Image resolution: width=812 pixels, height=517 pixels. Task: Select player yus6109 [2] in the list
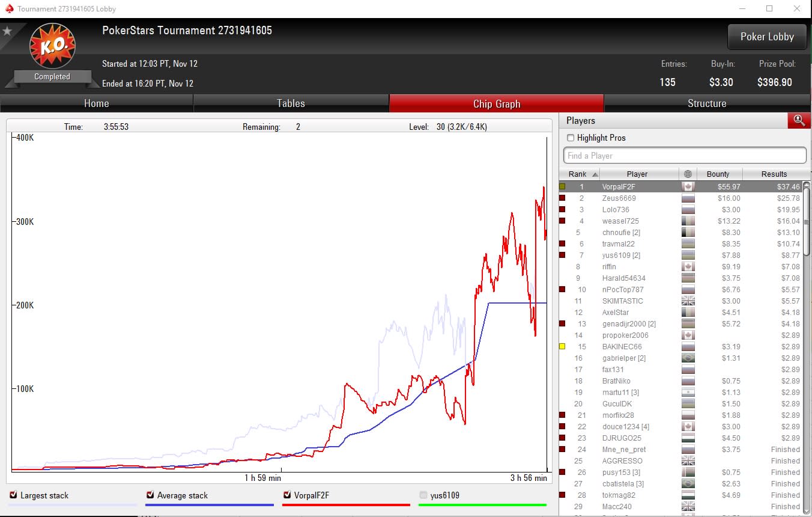click(x=681, y=255)
